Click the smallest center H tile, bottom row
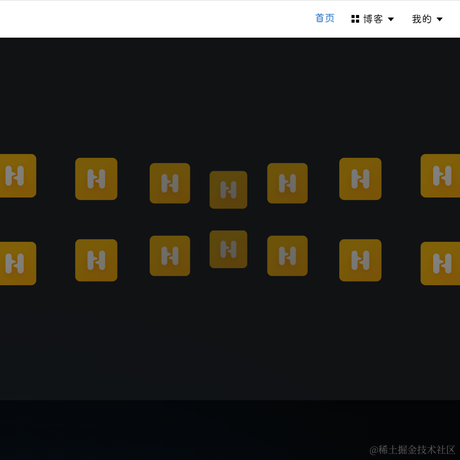Image resolution: width=460 pixels, height=460 pixels. 228,249
